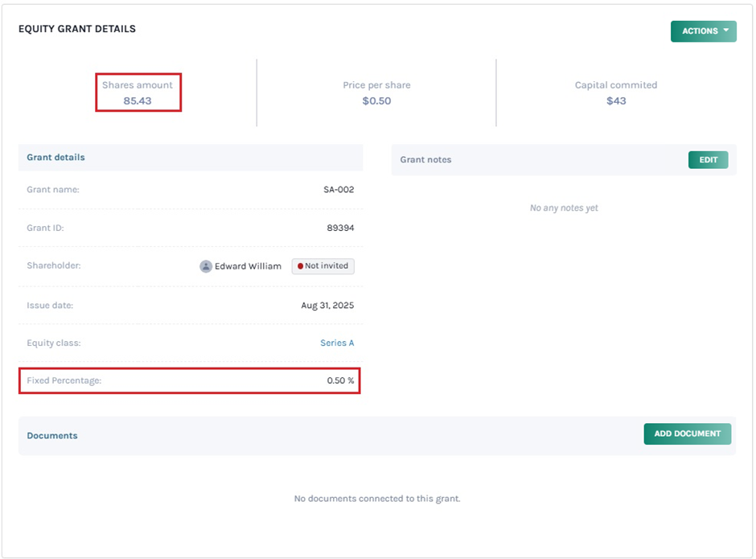Select the Grant name value SA-002
The image size is (756, 559).
(339, 190)
